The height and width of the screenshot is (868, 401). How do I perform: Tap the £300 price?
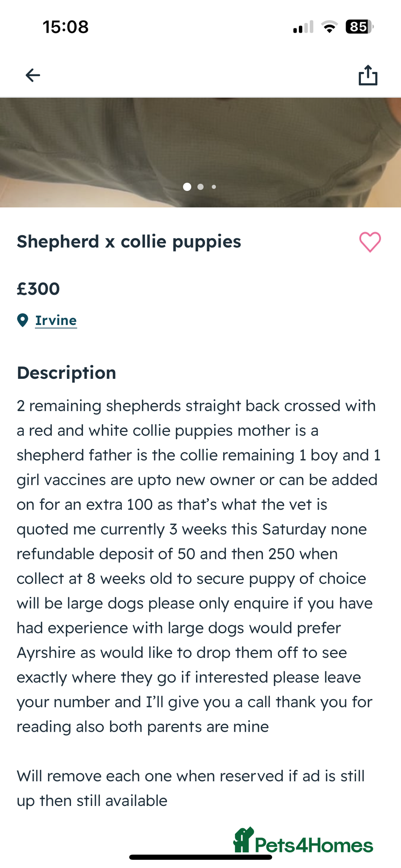pyautogui.click(x=38, y=289)
